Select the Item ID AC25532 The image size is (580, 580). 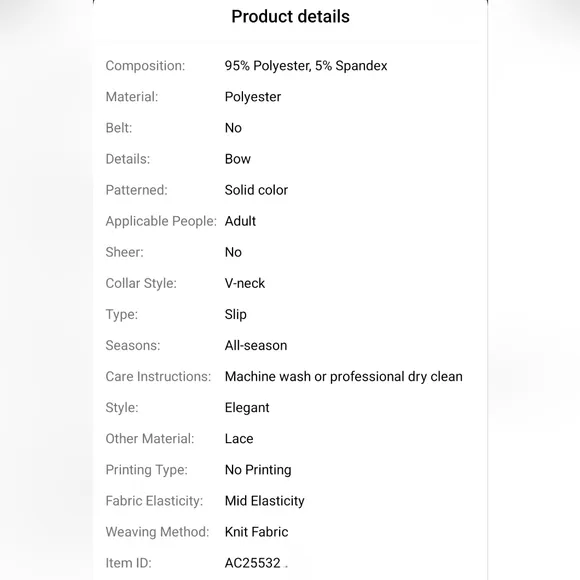point(253,563)
